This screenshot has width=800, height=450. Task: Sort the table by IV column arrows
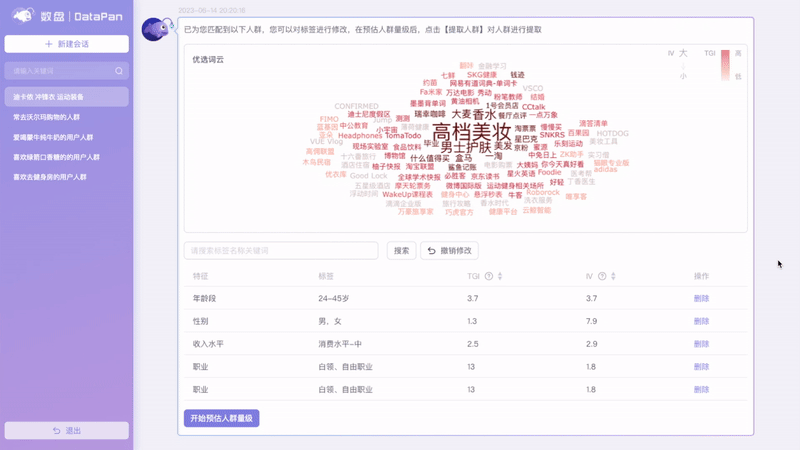click(x=613, y=276)
